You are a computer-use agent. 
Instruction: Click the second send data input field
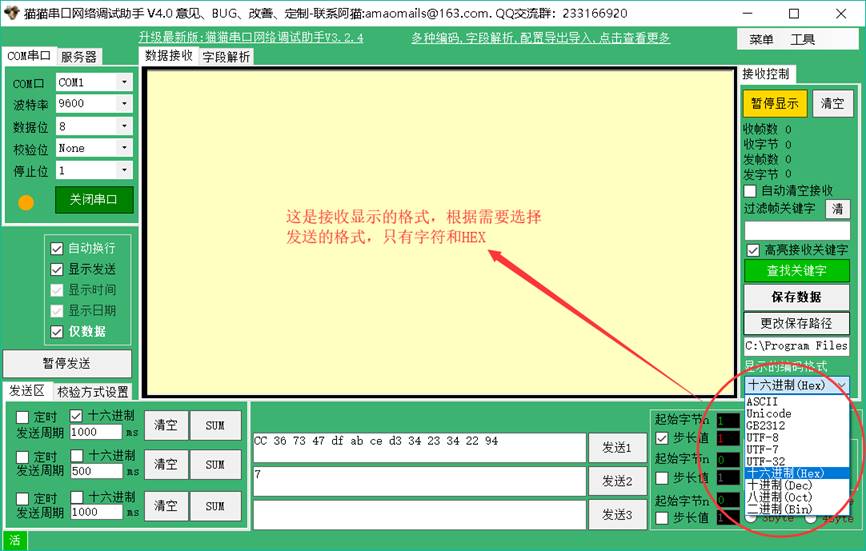click(419, 481)
